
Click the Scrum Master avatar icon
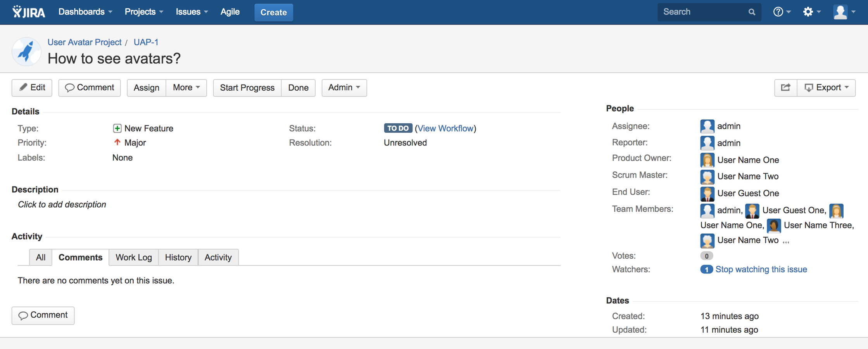pos(707,176)
